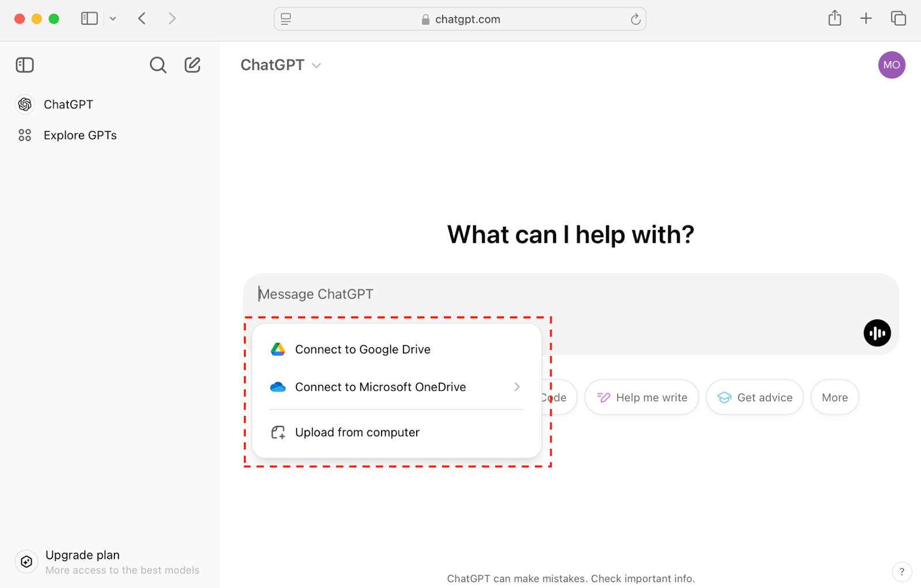Show Safari tab overview
This screenshot has height=588, width=921.
point(898,18)
